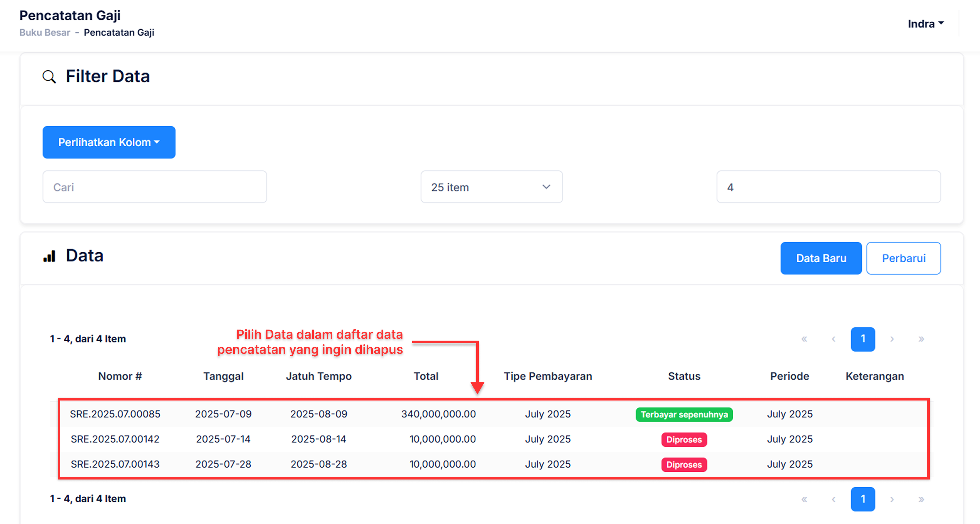Click the Buku Besar breadcrumb link

45,32
